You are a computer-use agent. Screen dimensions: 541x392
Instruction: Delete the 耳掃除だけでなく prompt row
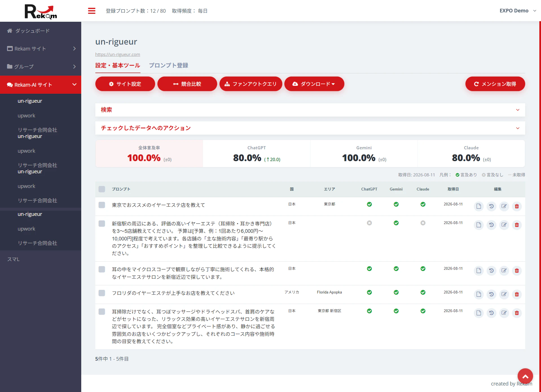[517, 313]
